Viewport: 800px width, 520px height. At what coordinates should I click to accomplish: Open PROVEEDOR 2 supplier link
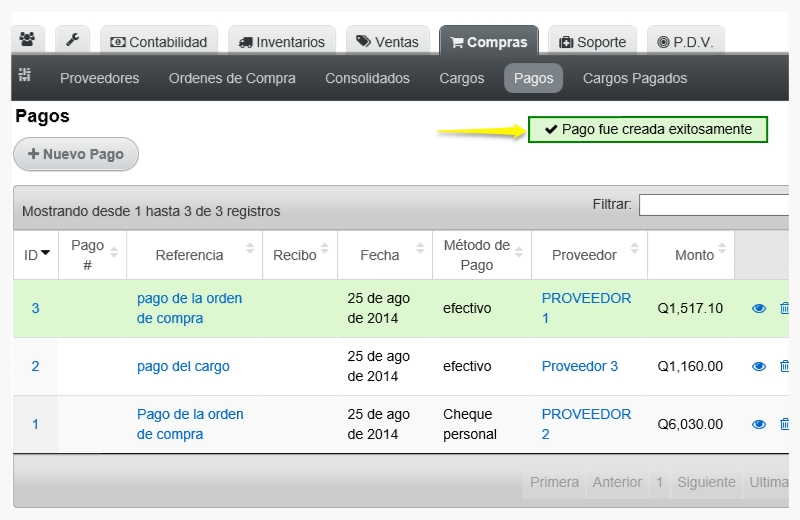tap(586, 424)
